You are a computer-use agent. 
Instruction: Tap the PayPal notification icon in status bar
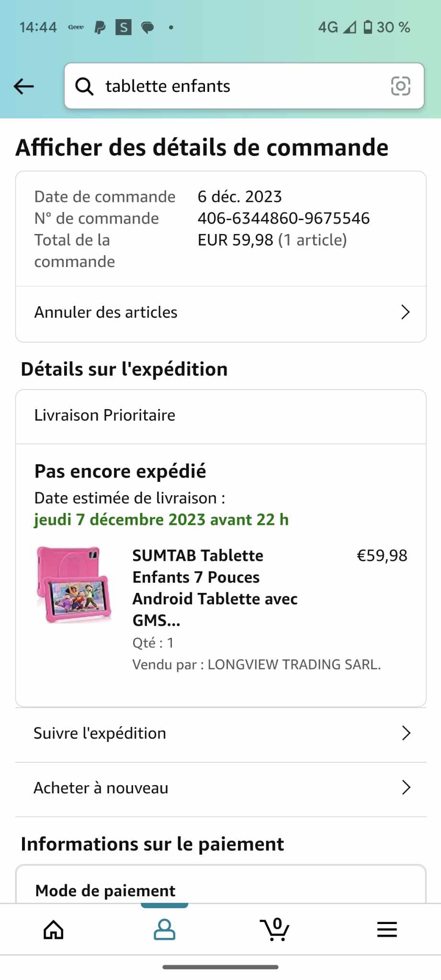tap(100, 28)
